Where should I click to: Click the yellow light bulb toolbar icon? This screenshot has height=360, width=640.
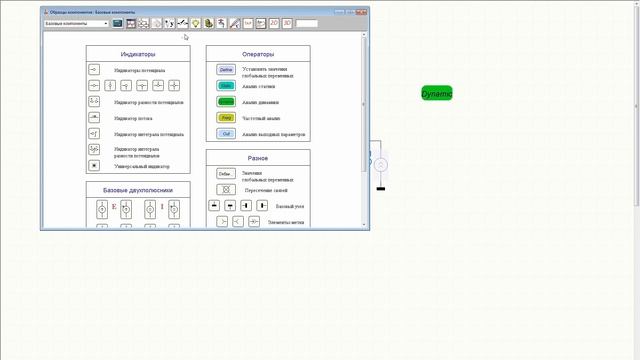tap(196, 24)
